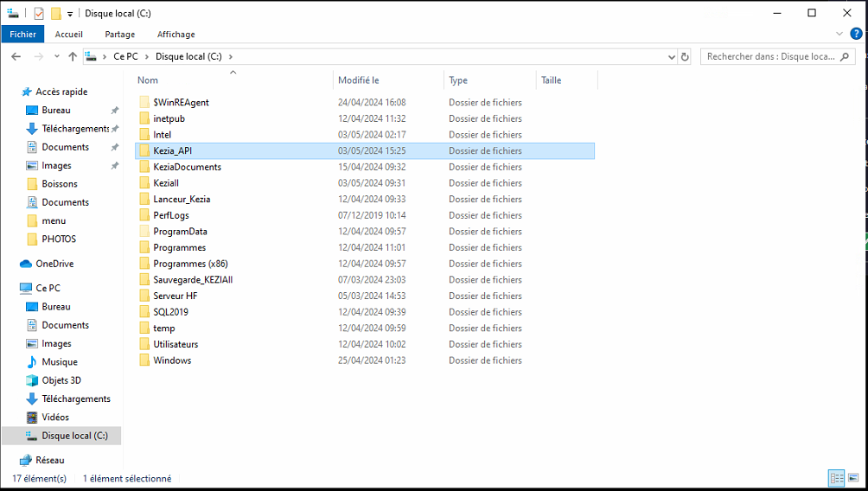Viewport: 868px width, 491px height.
Task: Sort by Modifié le column header
Action: pyautogui.click(x=359, y=80)
